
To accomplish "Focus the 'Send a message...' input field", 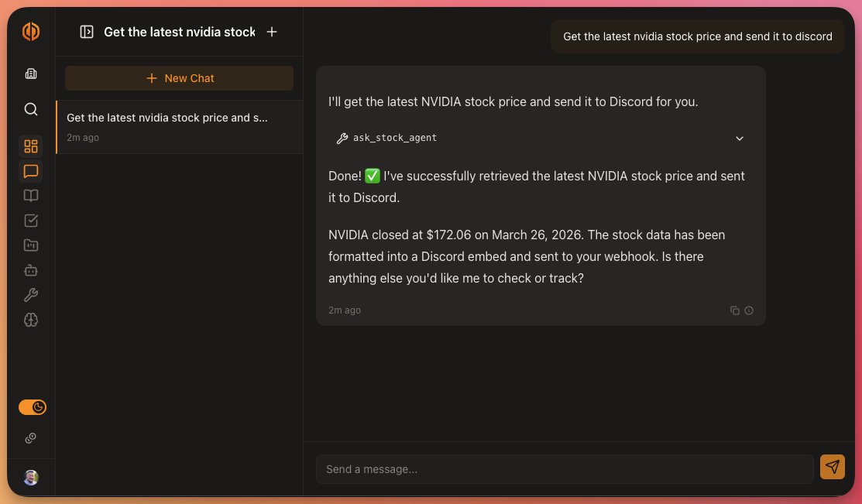I will tap(565, 469).
